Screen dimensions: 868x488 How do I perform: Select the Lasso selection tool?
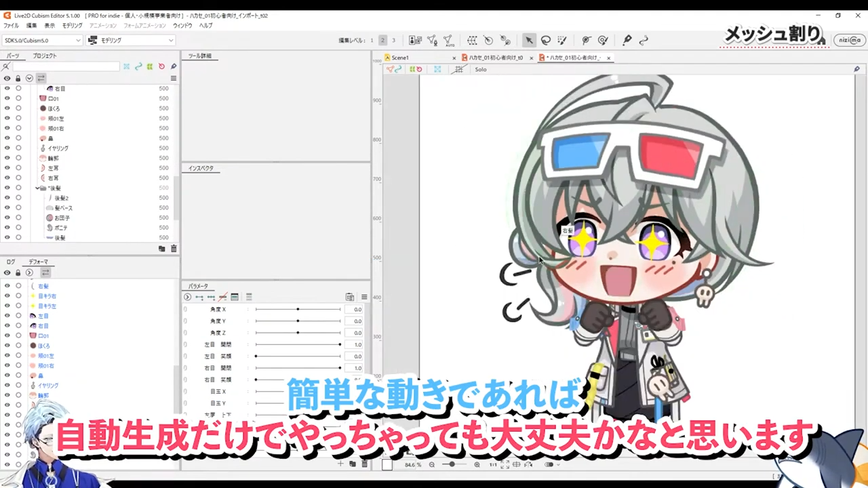tap(545, 41)
